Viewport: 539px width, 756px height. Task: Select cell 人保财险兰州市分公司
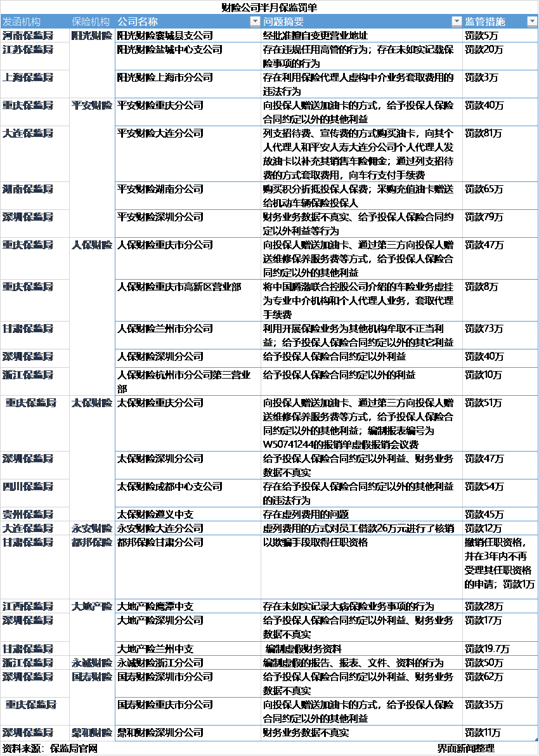(188, 335)
